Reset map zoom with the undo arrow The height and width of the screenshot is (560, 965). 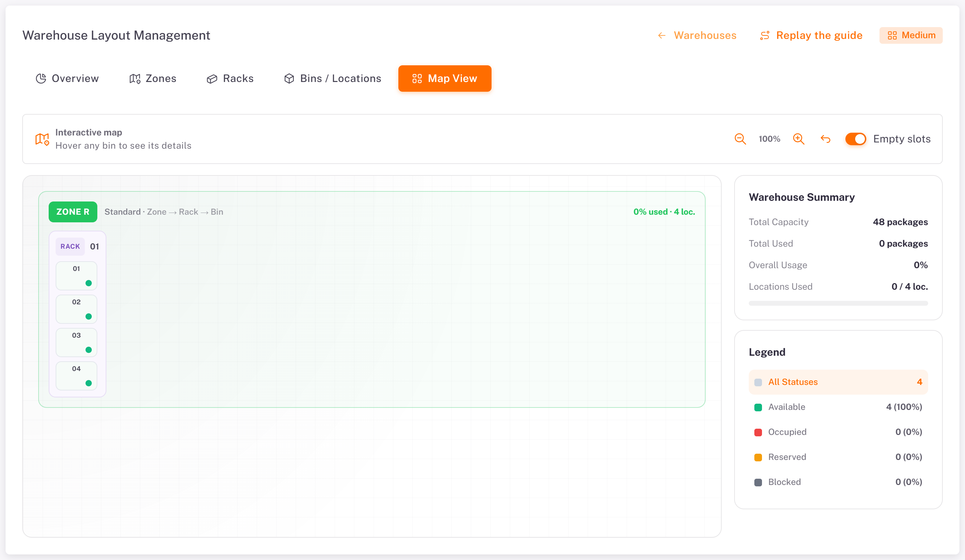(825, 139)
